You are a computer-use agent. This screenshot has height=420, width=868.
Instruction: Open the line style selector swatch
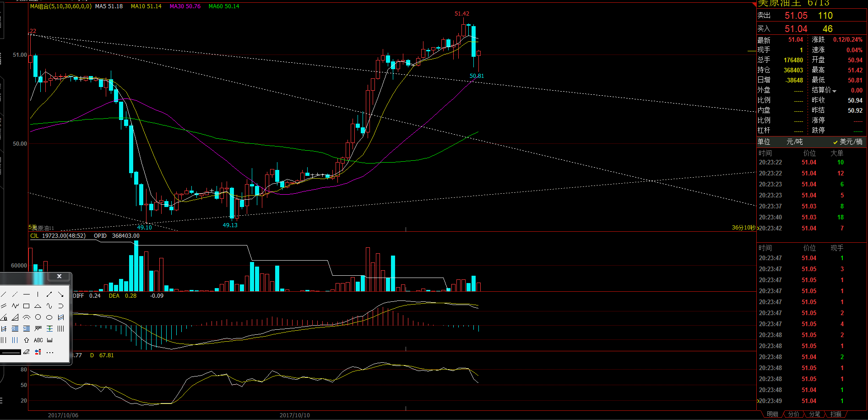tap(11, 352)
